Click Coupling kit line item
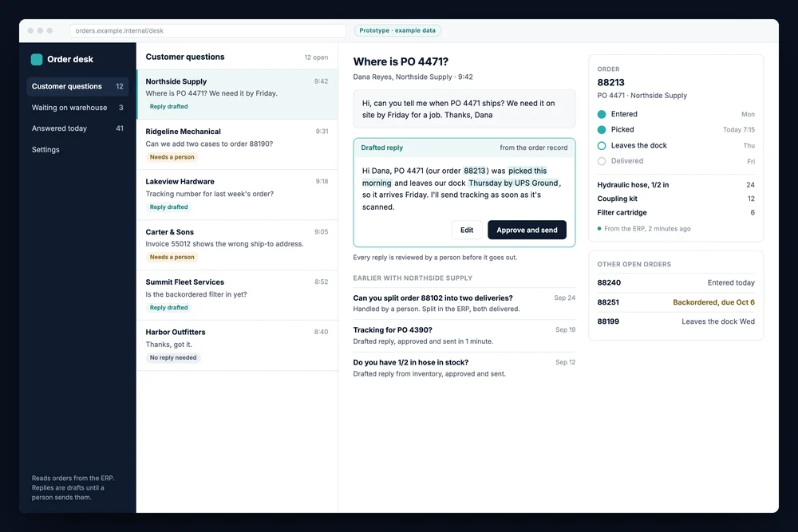798x532 pixels. pos(676,199)
